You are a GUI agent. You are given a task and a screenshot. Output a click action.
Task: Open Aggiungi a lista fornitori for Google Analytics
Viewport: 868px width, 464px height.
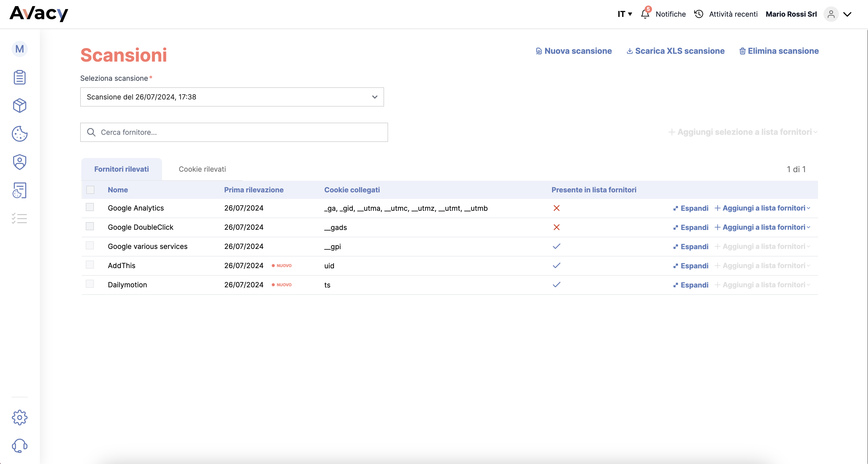(x=762, y=208)
